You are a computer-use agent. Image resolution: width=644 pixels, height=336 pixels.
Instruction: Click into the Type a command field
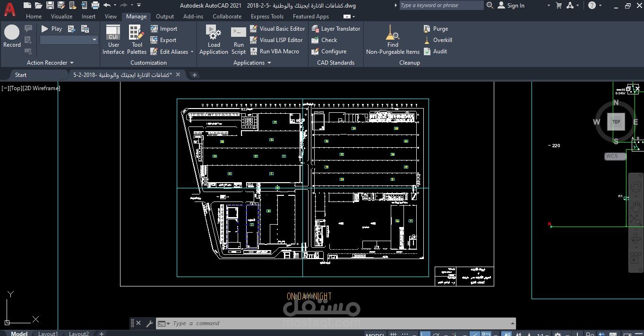340,323
